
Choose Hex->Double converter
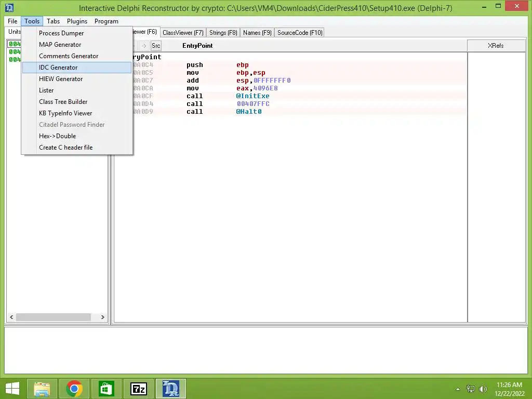77,136
